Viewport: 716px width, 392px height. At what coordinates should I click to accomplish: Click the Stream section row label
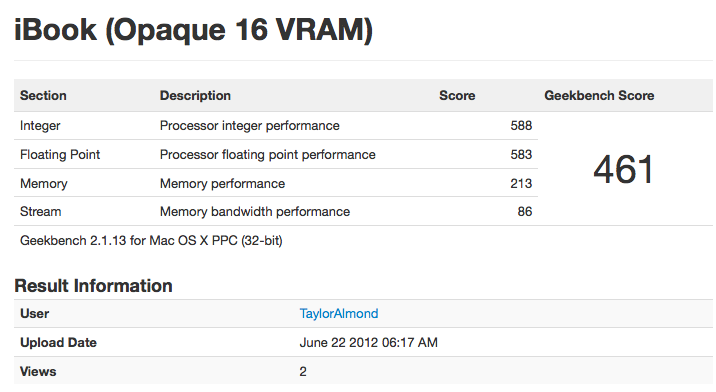coord(41,212)
